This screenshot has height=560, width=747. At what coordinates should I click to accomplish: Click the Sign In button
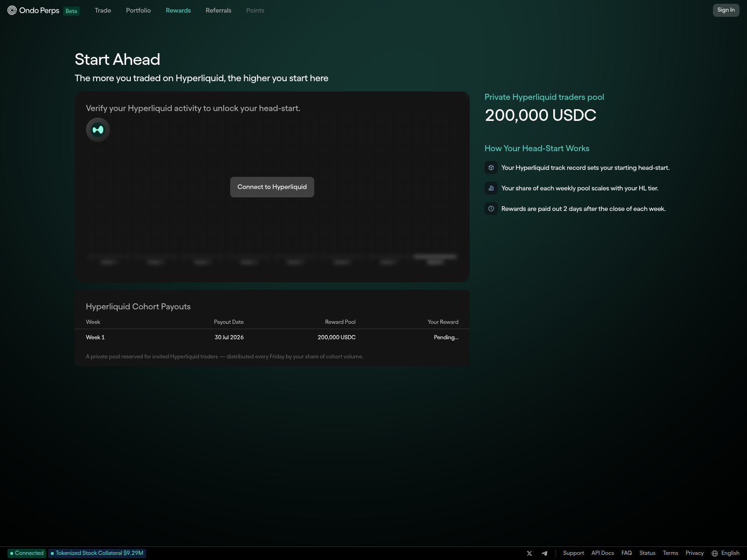pos(726,10)
